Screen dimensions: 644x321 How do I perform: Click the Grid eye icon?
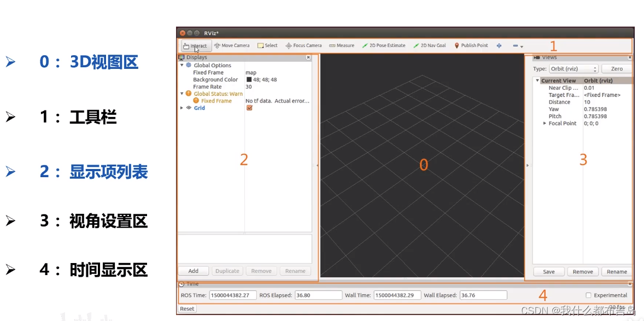click(x=189, y=108)
